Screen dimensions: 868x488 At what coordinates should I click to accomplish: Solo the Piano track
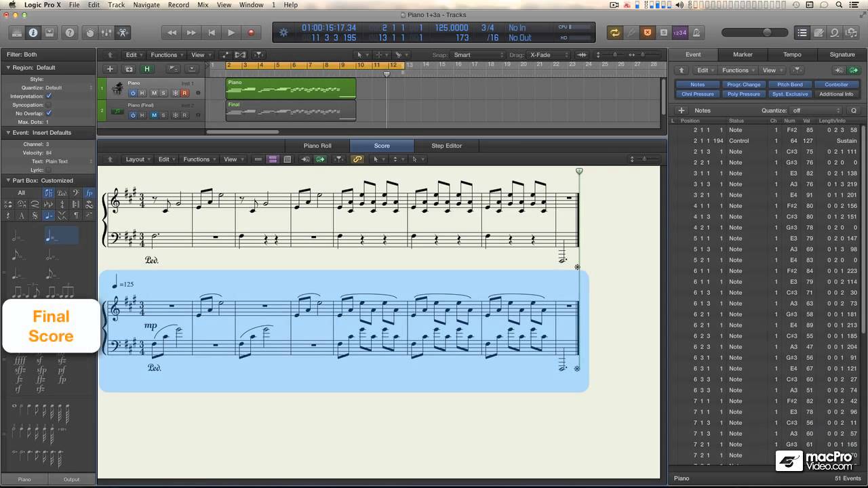coord(164,93)
